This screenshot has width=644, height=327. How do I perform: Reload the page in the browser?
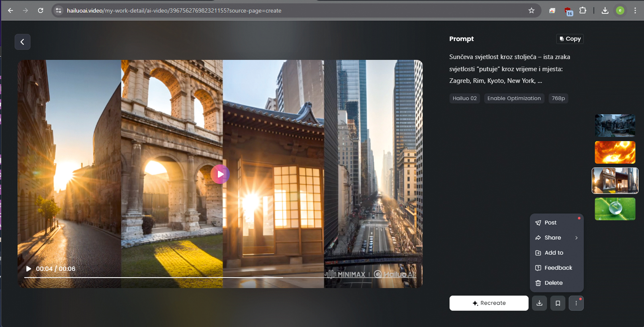point(41,11)
